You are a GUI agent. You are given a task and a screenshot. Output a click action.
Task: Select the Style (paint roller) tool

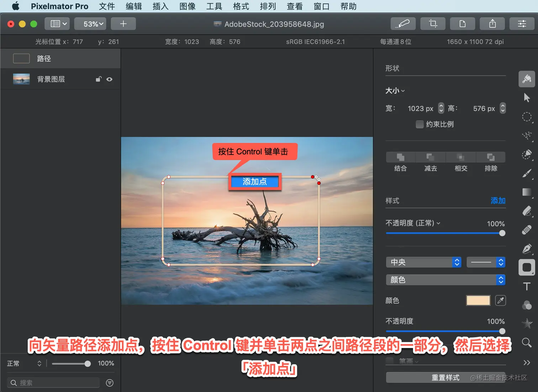[x=527, y=79]
